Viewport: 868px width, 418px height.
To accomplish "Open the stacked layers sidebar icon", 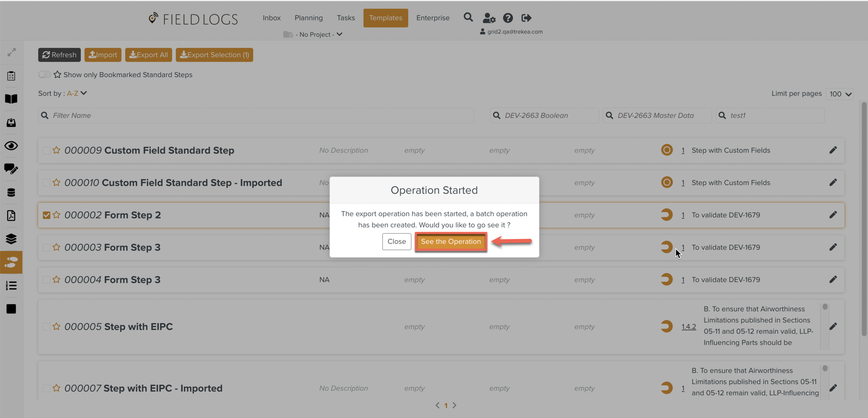I will coord(11,239).
